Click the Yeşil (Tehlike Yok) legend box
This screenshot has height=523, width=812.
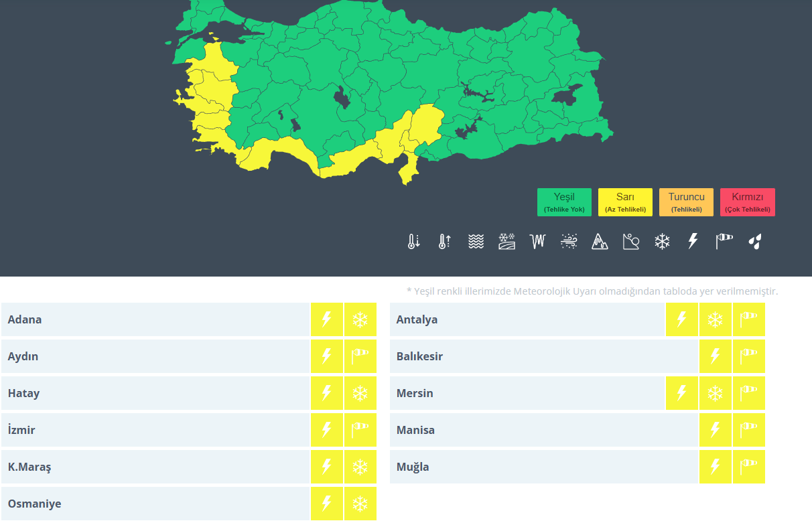(564, 202)
